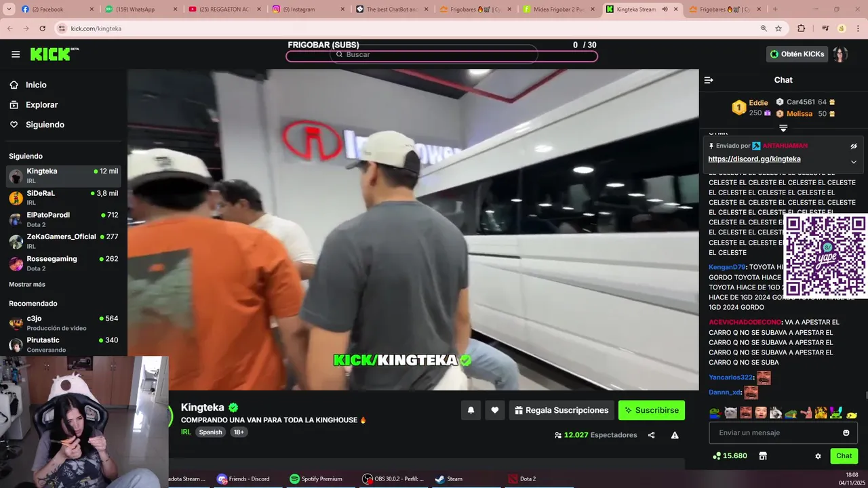
Task: Open the emoji picker in chat input
Action: [846, 433]
